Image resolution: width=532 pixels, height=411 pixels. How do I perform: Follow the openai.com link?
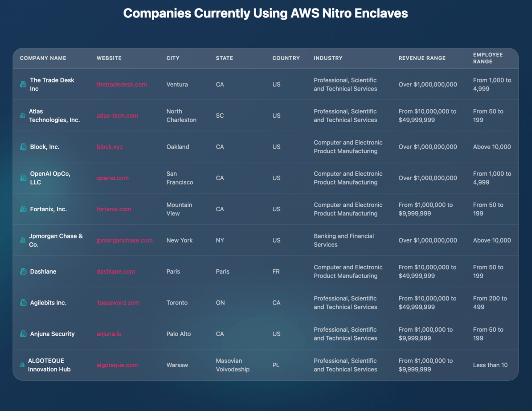coord(113,178)
